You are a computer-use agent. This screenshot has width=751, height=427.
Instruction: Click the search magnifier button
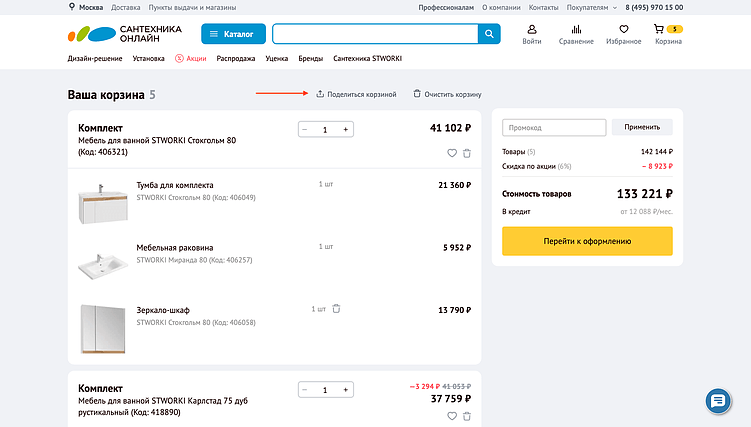tap(489, 35)
